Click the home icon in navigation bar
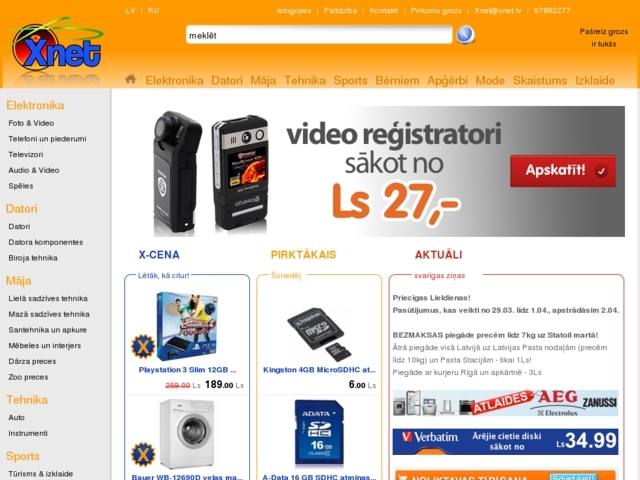This screenshot has height=480, width=640. coord(131,79)
